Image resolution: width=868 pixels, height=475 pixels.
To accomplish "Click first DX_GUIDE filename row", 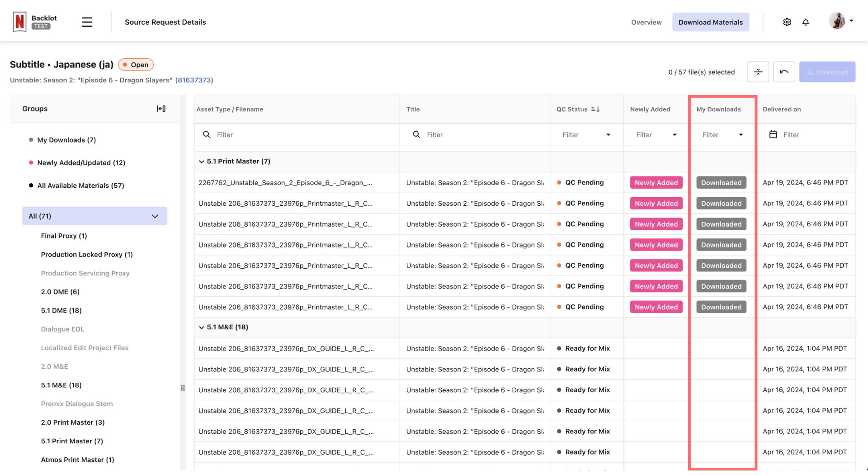I will tap(286, 348).
